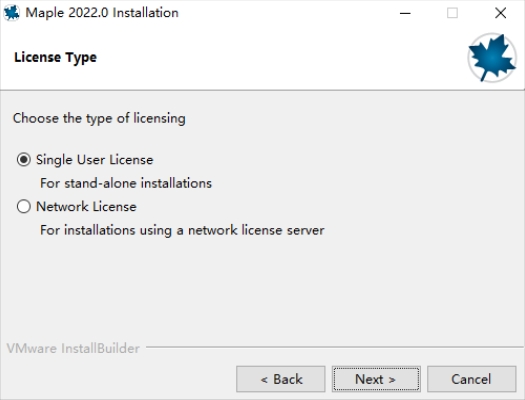This screenshot has width=525, height=400.
Task: Click the "Network License" label text
Action: point(86,207)
